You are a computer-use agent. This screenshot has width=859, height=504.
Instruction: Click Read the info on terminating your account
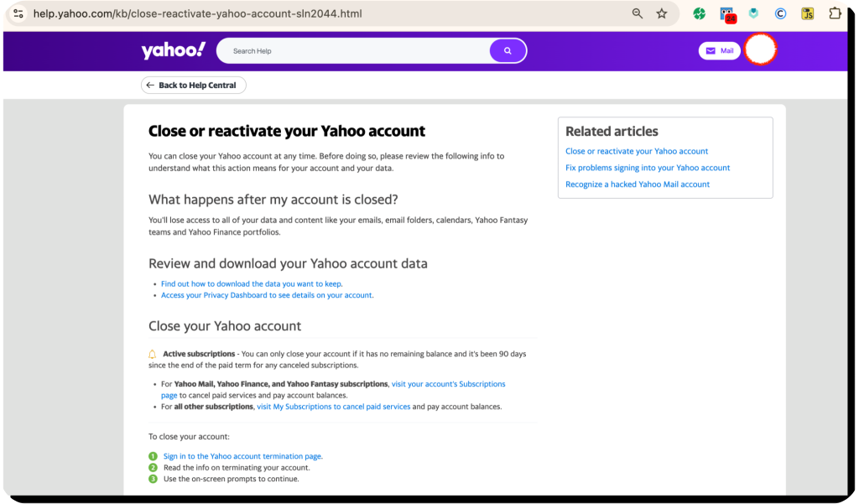(x=237, y=468)
